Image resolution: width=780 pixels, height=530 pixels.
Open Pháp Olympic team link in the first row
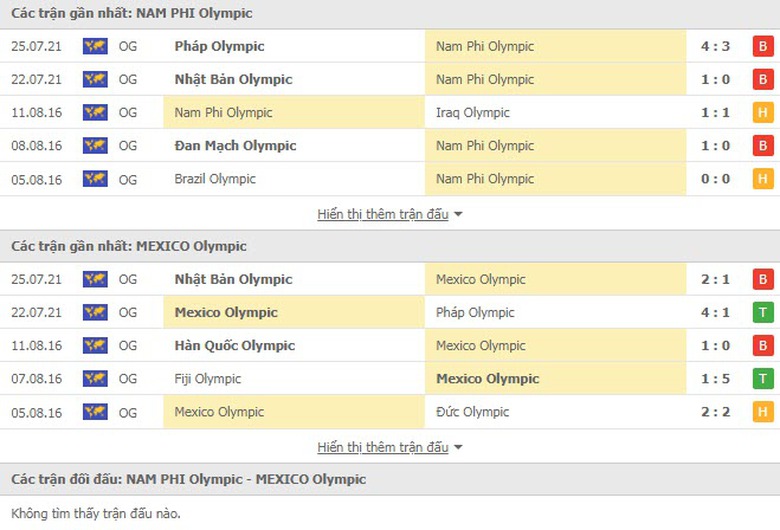(219, 46)
